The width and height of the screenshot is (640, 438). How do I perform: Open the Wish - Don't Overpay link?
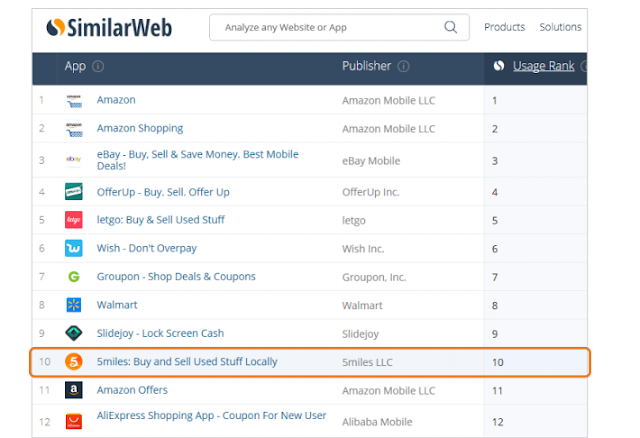pyautogui.click(x=147, y=249)
